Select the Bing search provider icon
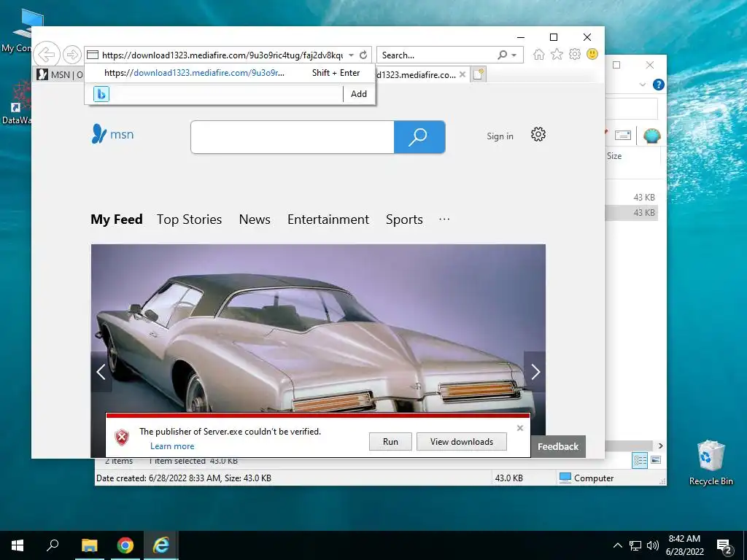747x560 pixels. (101, 94)
